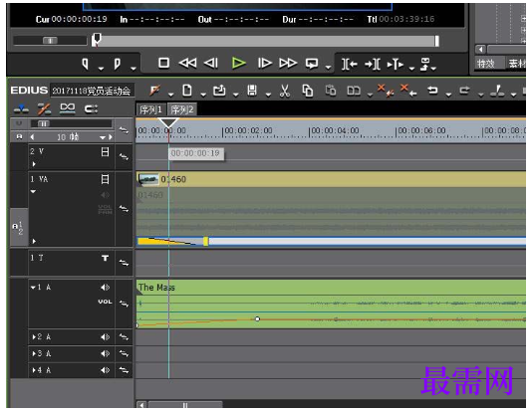
Task: Toggle group/link mode icon
Action: tap(67, 108)
